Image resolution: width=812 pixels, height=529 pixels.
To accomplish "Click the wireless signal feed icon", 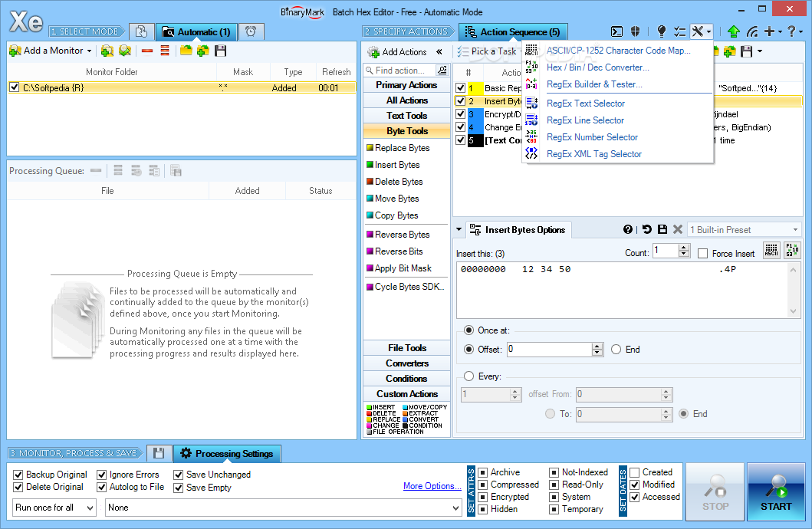I will [752, 31].
